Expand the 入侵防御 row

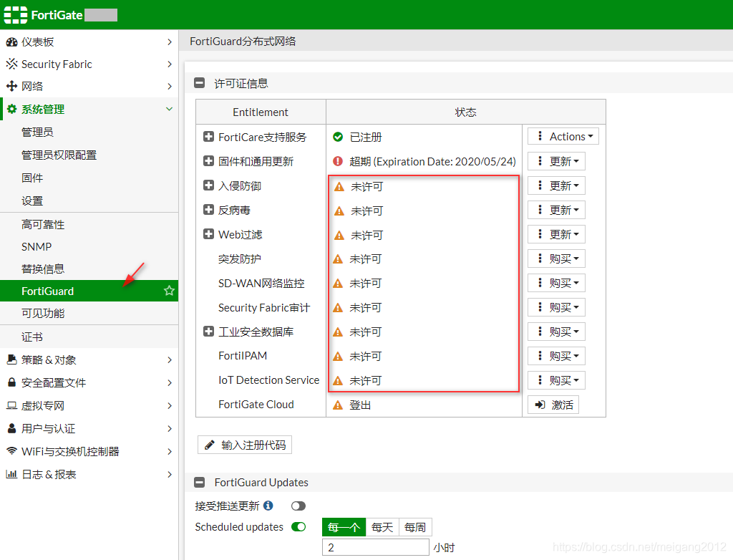(208, 185)
